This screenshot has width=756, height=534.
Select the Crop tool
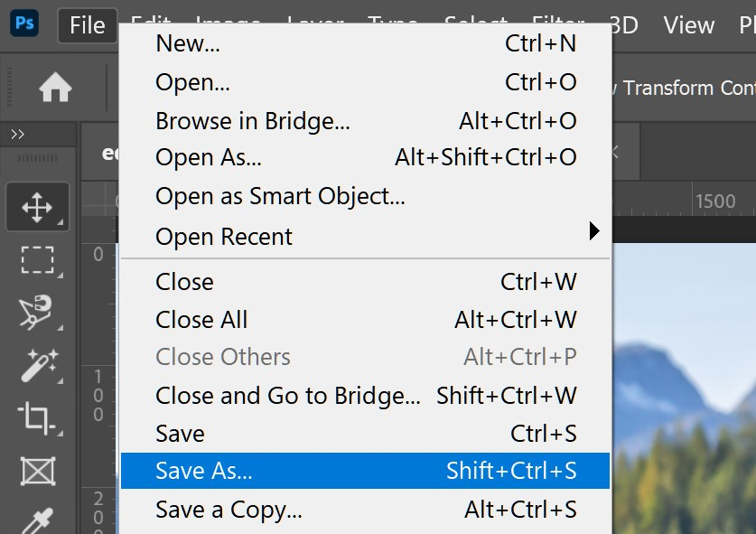(37, 417)
